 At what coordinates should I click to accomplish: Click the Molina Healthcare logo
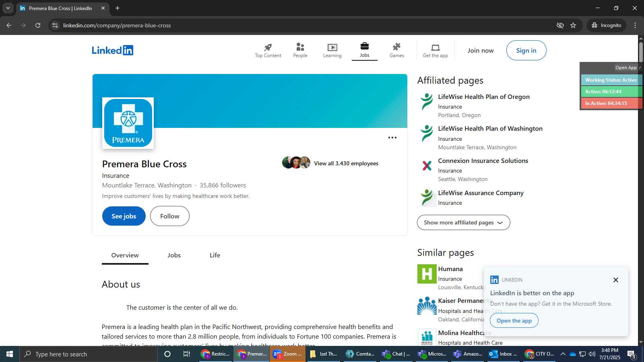pyautogui.click(x=427, y=337)
